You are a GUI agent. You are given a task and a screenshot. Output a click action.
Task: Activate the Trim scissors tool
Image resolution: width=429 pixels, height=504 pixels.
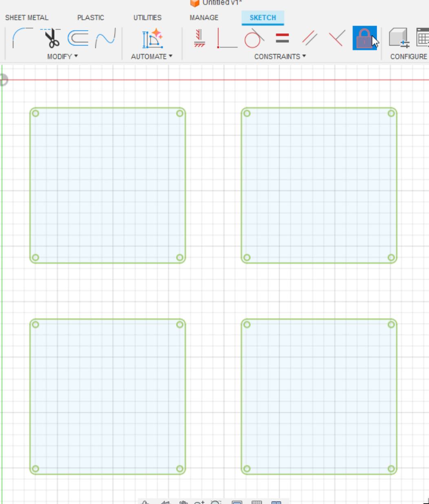[51, 38]
